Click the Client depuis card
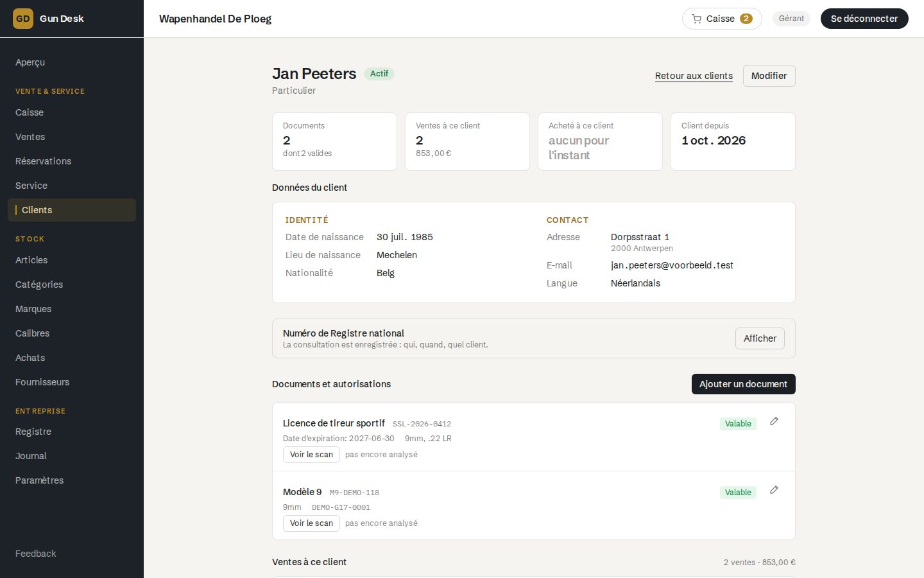924x578 pixels. tap(733, 141)
